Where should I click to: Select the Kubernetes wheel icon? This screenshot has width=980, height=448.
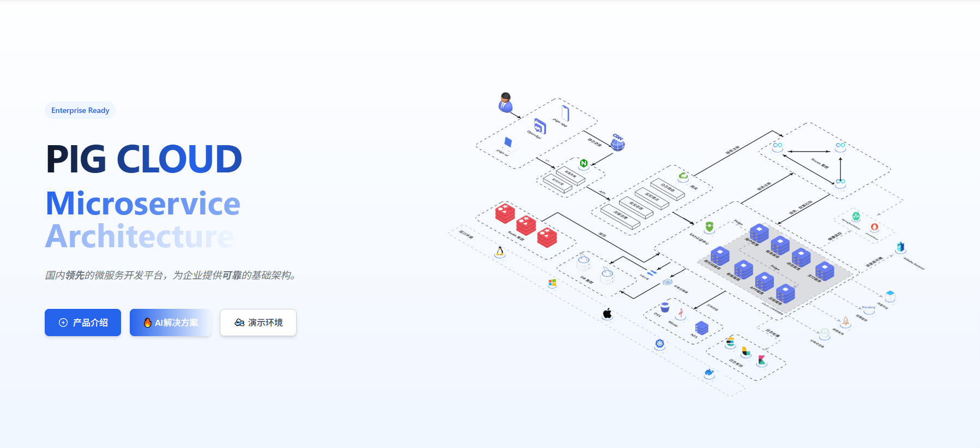pos(659,344)
